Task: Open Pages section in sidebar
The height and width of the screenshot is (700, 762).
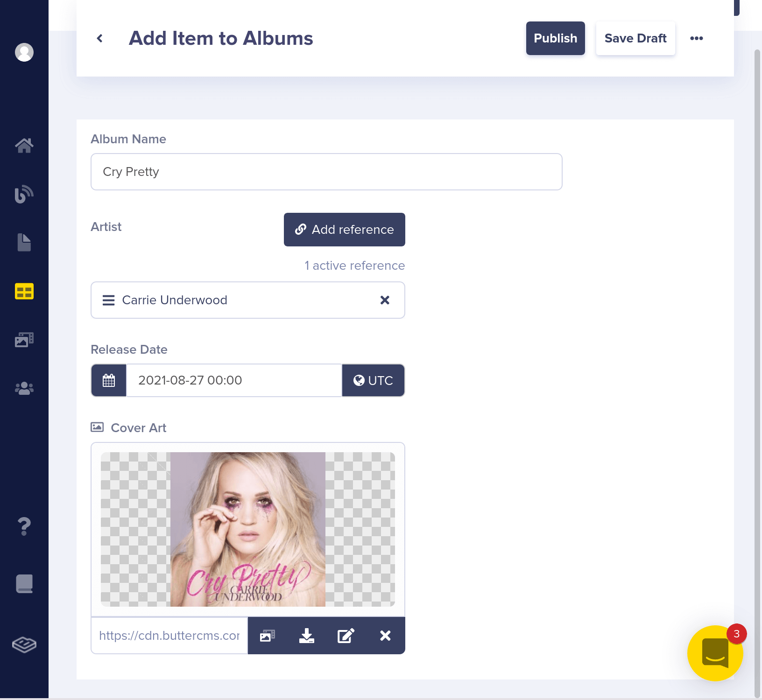Action: 24,243
